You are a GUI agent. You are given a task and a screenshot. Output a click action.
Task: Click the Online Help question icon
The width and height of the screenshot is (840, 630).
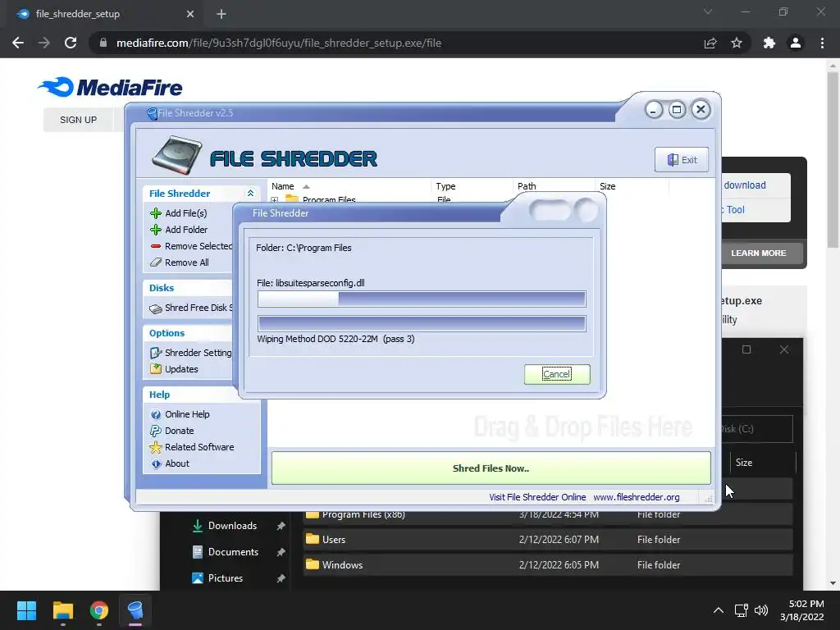(156, 414)
